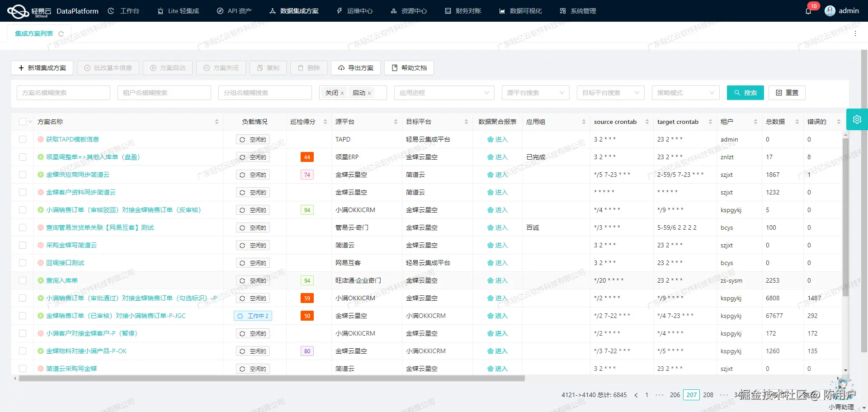Expand the 策略模式 dropdown
The image size is (868, 412).
(x=685, y=93)
